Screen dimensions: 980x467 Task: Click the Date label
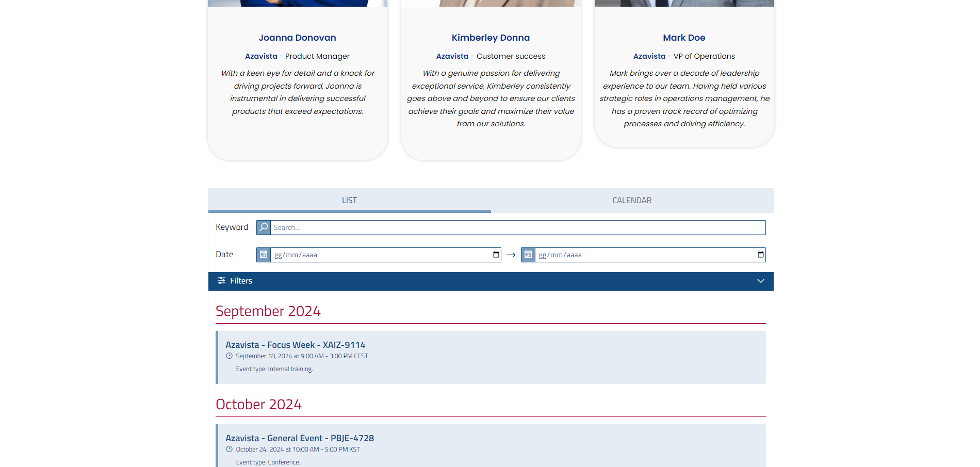point(224,255)
